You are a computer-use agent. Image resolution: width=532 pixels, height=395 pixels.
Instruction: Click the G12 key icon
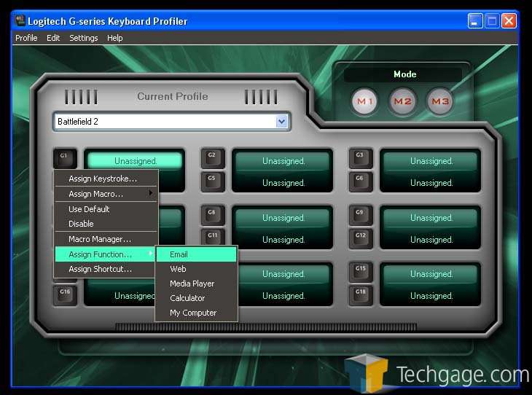tap(360, 238)
